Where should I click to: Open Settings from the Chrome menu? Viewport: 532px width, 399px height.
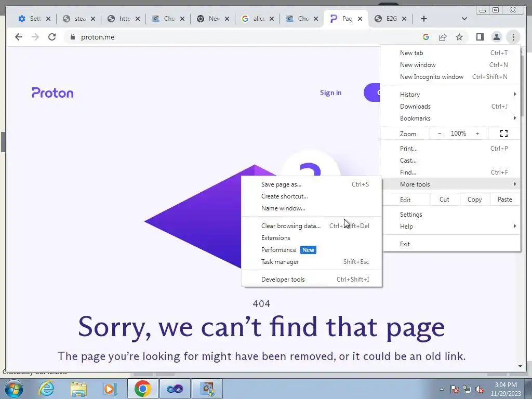pos(451,215)
